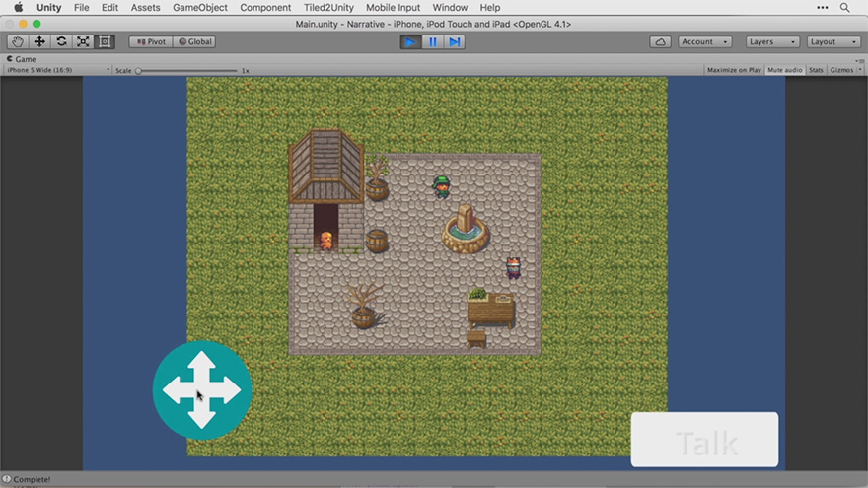The height and width of the screenshot is (488, 868).
Task: Click the red-haired character near fountain
Action: pyautogui.click(x=513, y=268)
